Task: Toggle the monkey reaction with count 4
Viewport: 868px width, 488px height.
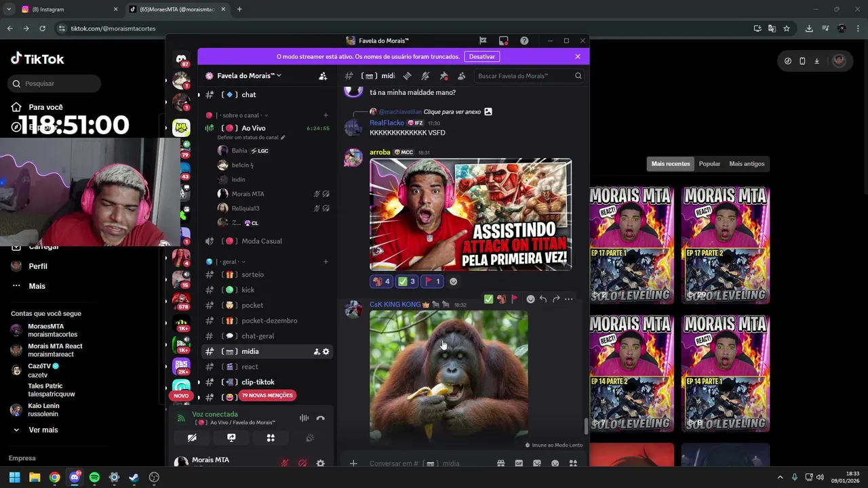Action: click(382, 281)
